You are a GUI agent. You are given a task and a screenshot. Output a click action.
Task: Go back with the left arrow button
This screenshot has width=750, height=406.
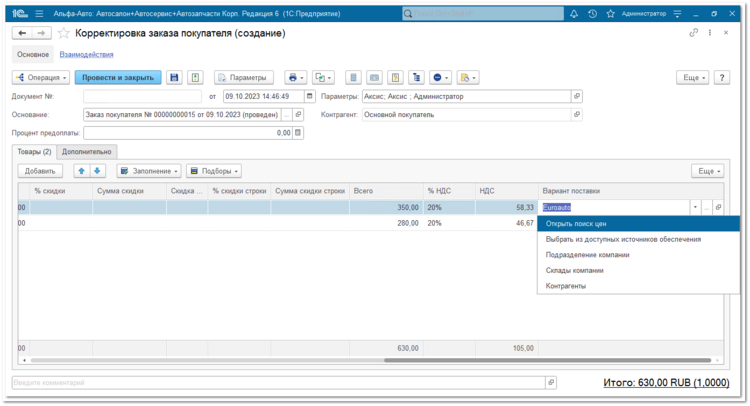[x=22, y=33]
